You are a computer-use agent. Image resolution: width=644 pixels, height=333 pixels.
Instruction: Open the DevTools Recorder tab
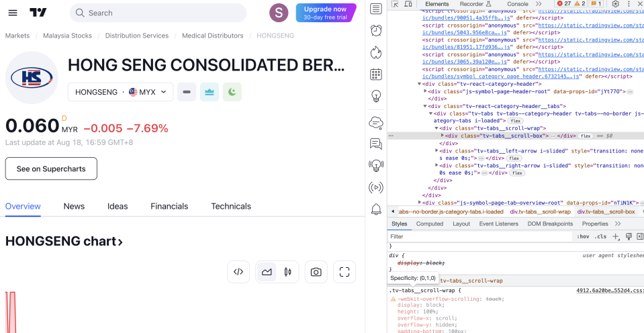(475, 4)
